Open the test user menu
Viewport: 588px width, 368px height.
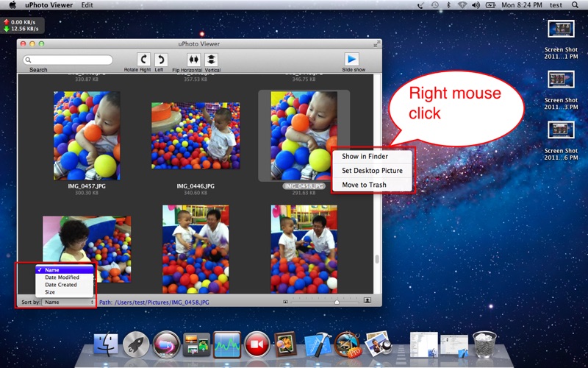pos(556,5)
